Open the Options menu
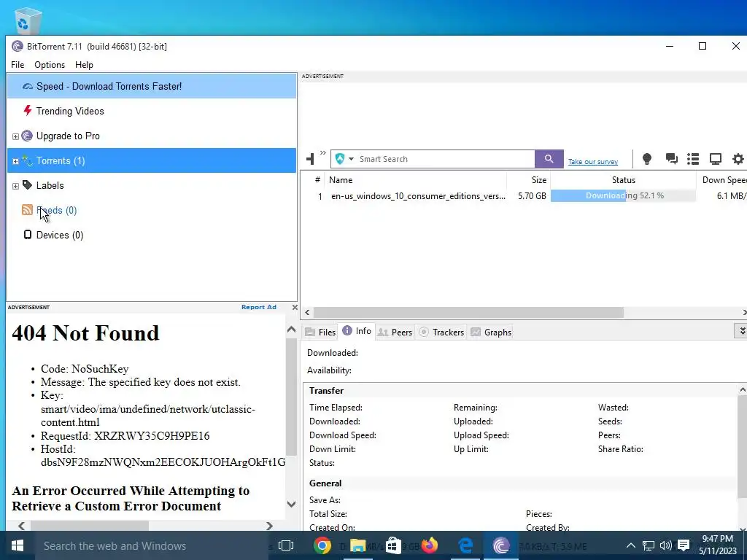The width and height of the screenshot is (747, 560). coord(50,65)
